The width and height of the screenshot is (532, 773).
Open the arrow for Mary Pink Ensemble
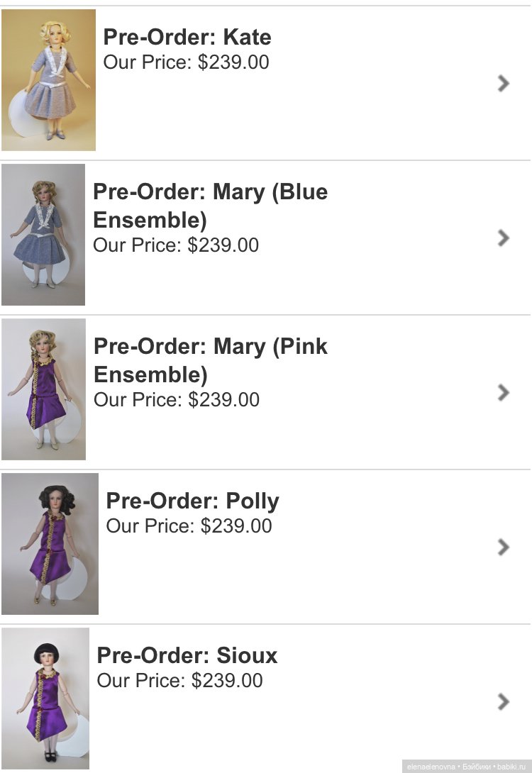coord(504,392)
